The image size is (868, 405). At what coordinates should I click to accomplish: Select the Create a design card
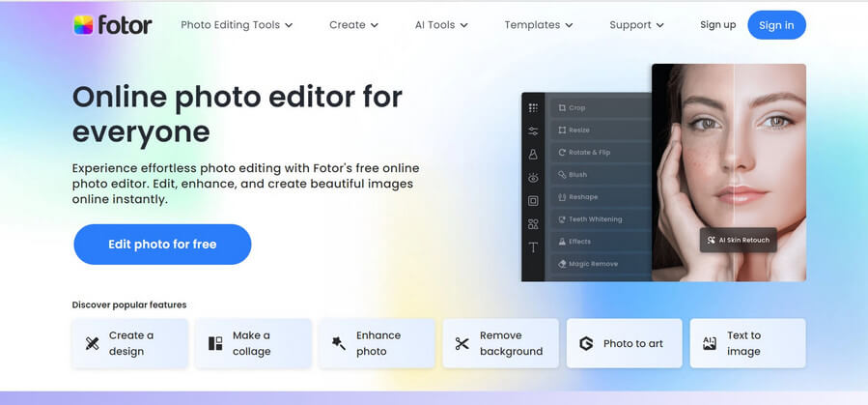(130, 343)
